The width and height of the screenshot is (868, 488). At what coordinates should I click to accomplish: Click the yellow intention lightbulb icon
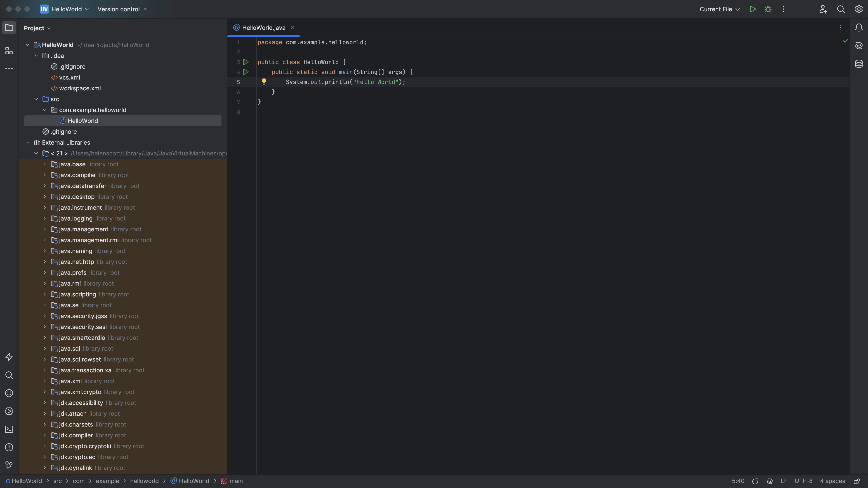click(x=264, y=82)
